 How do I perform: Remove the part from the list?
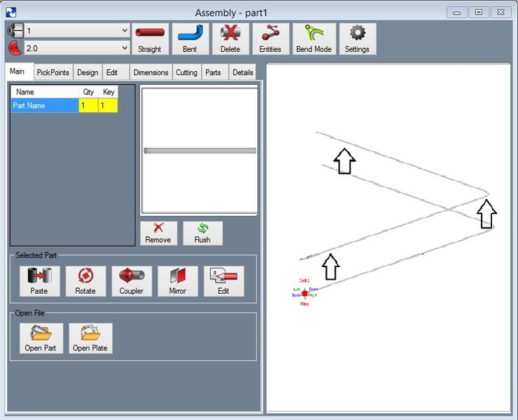158,233
